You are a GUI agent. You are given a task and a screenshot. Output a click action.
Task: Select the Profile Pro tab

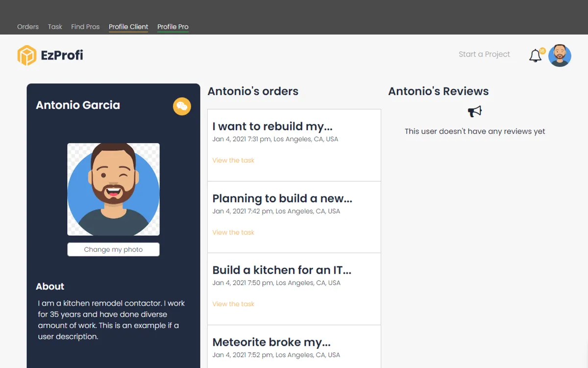point(173,27)
